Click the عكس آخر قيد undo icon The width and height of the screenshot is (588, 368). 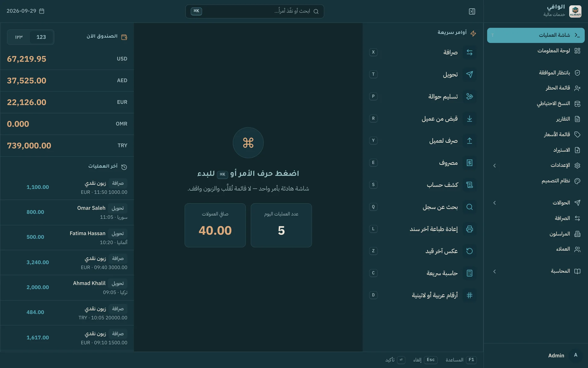tap(469, 251)
